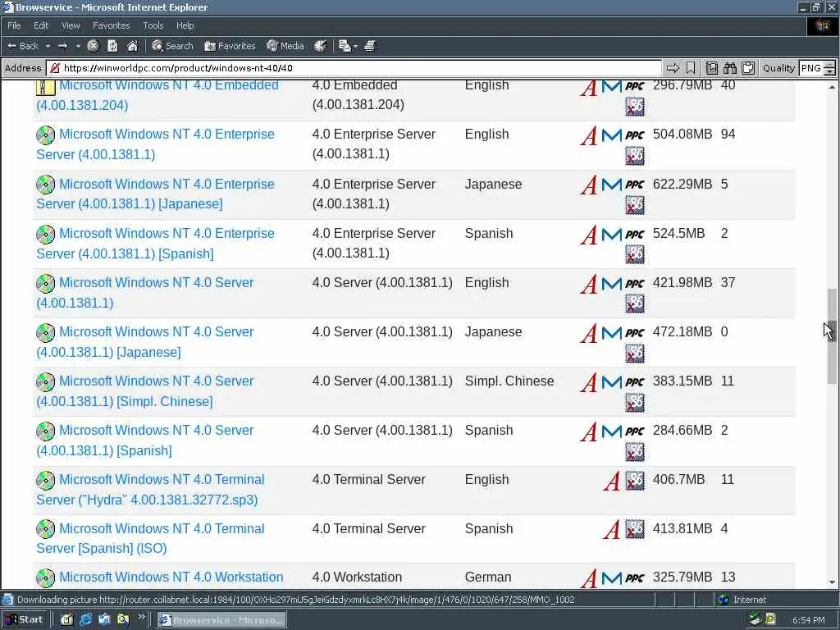Click the Alpha icon in 504.08MB row
Image resolution: width=840 pixels, height=630 pixels.
(x=589, y=136)
